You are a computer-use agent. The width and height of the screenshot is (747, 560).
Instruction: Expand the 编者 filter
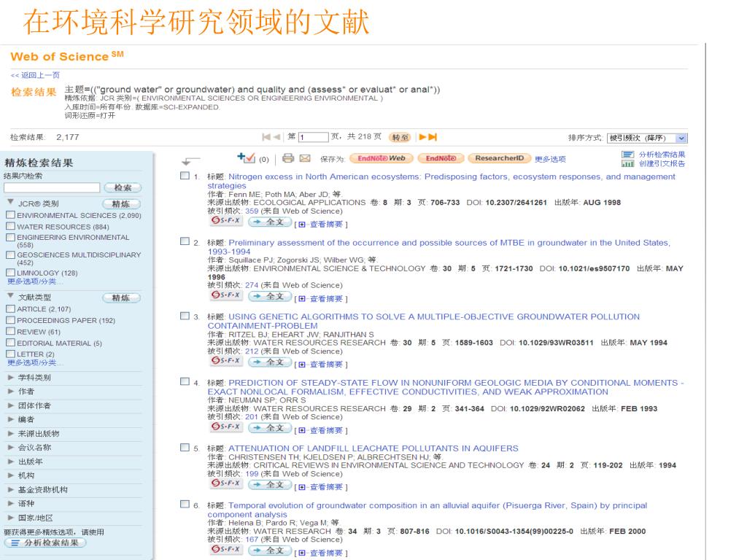[10, 419]
